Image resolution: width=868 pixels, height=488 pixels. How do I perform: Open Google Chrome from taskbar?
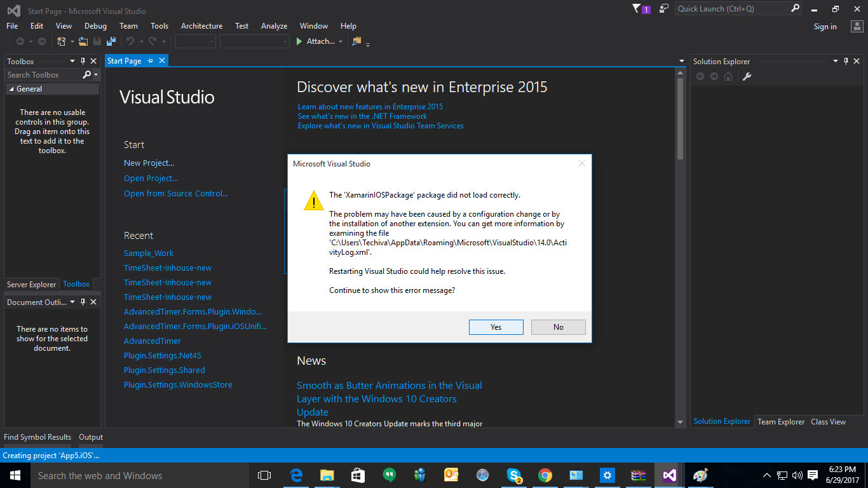[545, 475]
